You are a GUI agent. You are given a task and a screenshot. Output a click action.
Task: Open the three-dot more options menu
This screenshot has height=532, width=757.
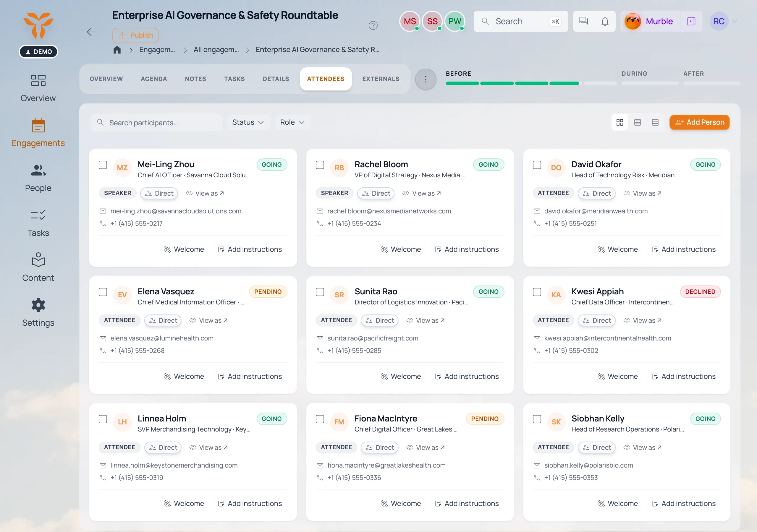pyautogui.click(x=426, y=79)
